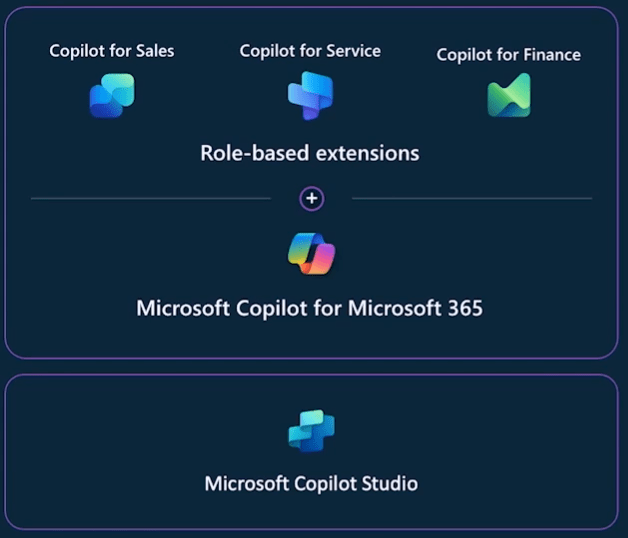Click the Copilot for Sales icon
This screenshot has width=628, height=538.
(x=111, y=96)
